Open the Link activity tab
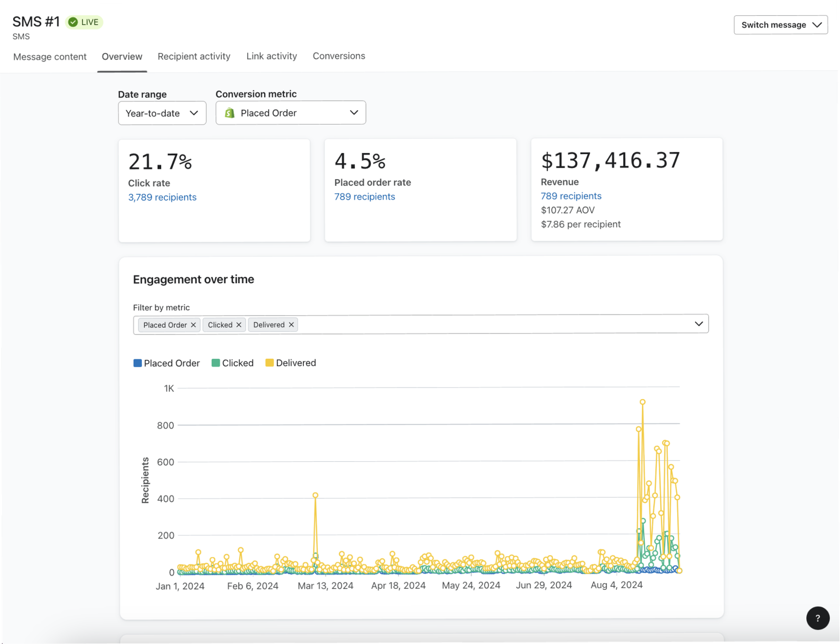Image resolution: width=840 pixels, height=644 pixels. [271, 56]
